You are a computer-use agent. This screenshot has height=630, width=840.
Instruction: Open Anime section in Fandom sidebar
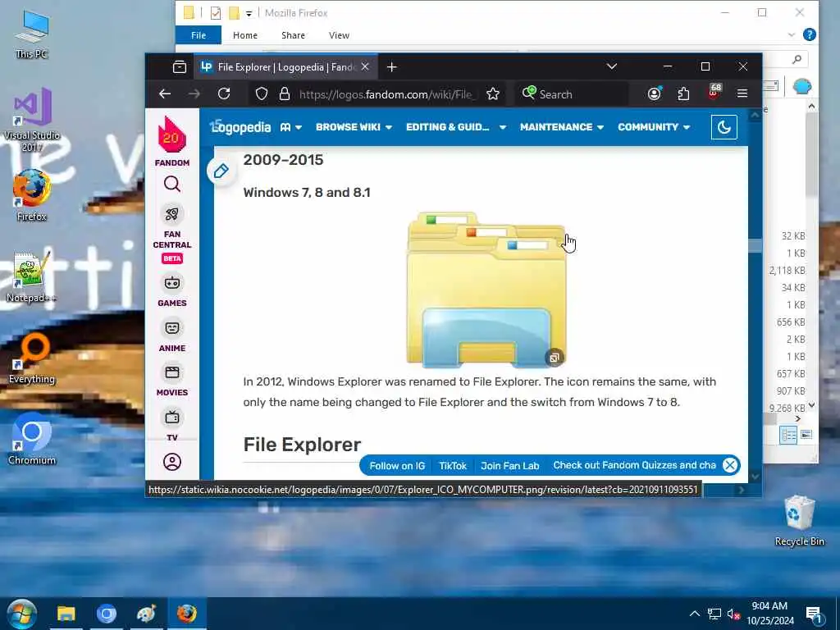[172, 336]
